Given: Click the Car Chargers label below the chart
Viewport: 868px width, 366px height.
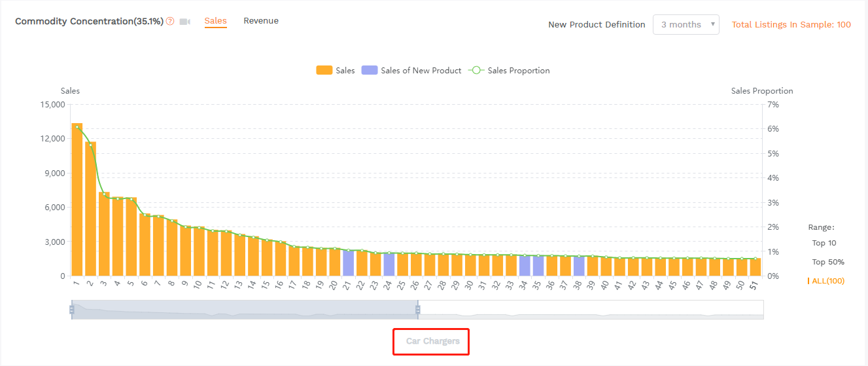Looking at the screenshot, I should (x=432, y=341).
